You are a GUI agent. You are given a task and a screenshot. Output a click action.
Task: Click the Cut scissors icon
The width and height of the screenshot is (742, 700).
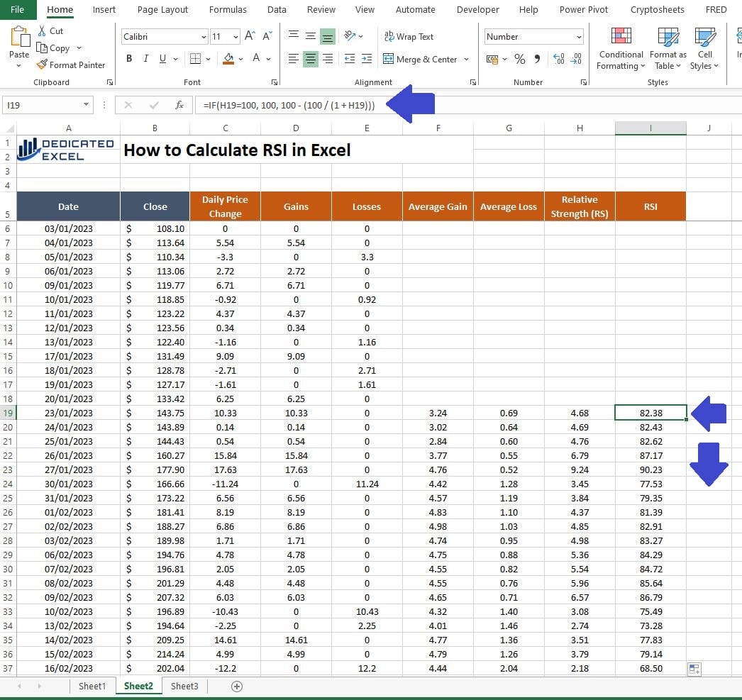pos(42,30)
